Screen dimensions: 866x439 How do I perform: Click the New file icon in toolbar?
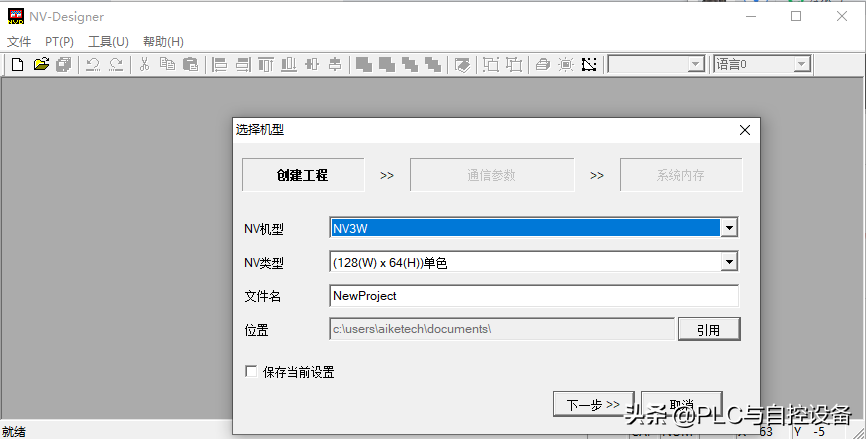tap(17, 65)
